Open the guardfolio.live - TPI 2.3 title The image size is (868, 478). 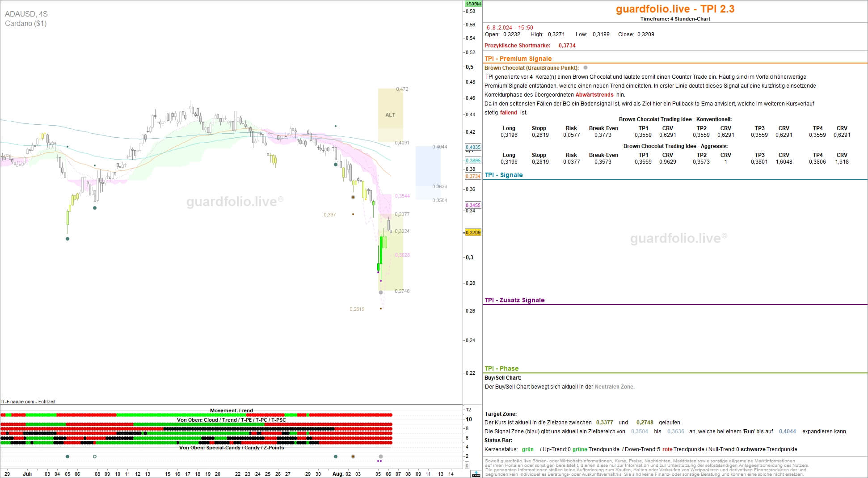(675, 9)
